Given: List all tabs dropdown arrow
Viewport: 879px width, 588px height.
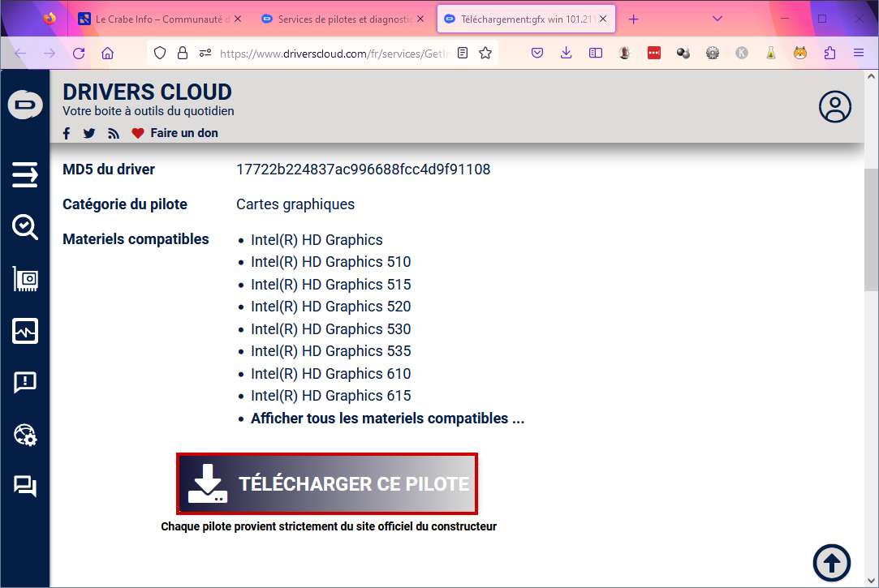Looking at the screenshot, I should 717,19.
